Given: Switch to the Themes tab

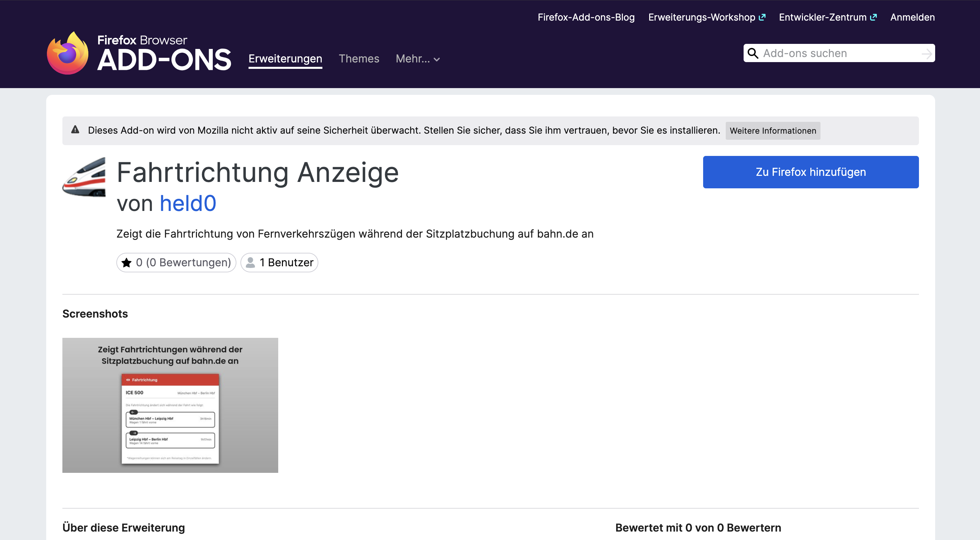Looking at the screenshot, I should click(359, 59).
